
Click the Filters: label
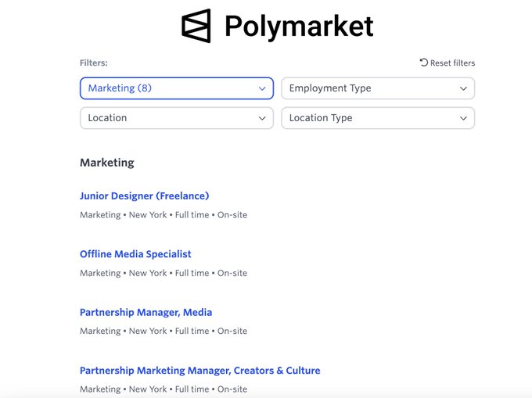pyautogui.click(x=94, y=63)
